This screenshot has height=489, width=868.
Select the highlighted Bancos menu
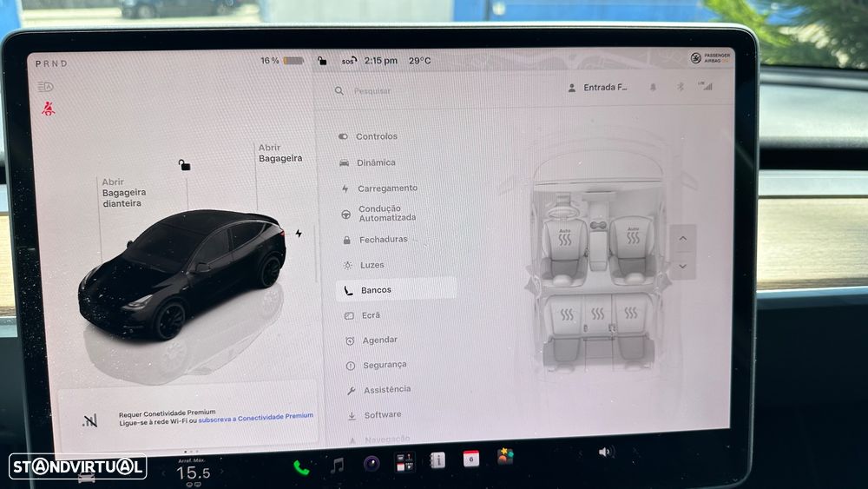pyautogui.click(x=396, y=289)
